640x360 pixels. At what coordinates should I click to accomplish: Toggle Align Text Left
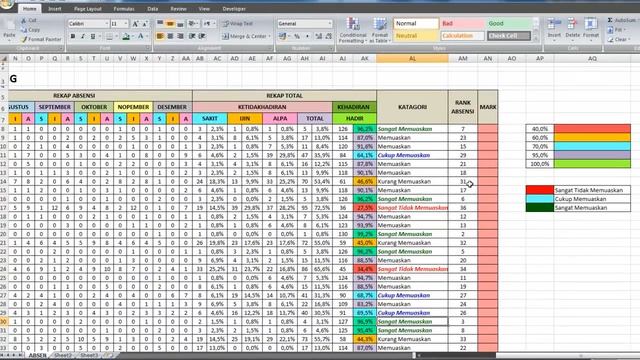coord(160,36)
